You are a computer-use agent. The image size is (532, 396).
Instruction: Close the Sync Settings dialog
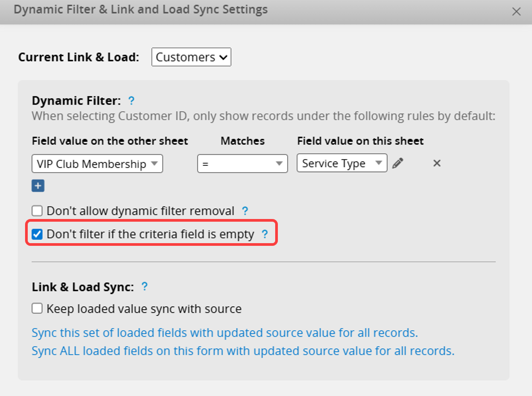516,12
